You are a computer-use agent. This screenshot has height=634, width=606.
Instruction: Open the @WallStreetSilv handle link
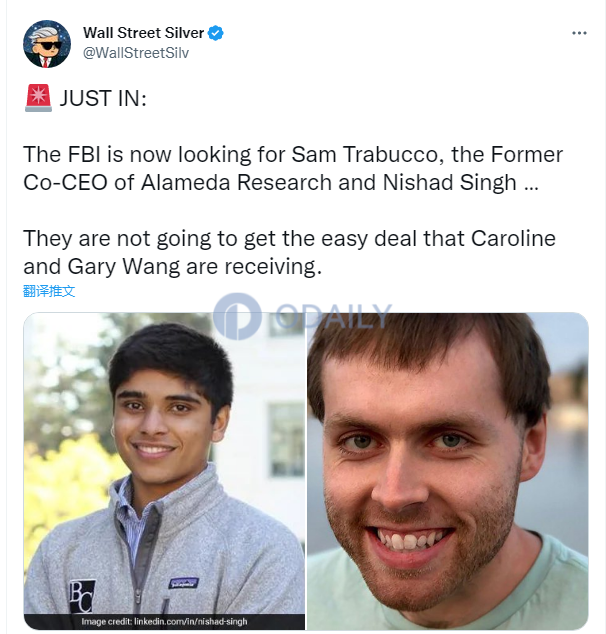(136, 53)
